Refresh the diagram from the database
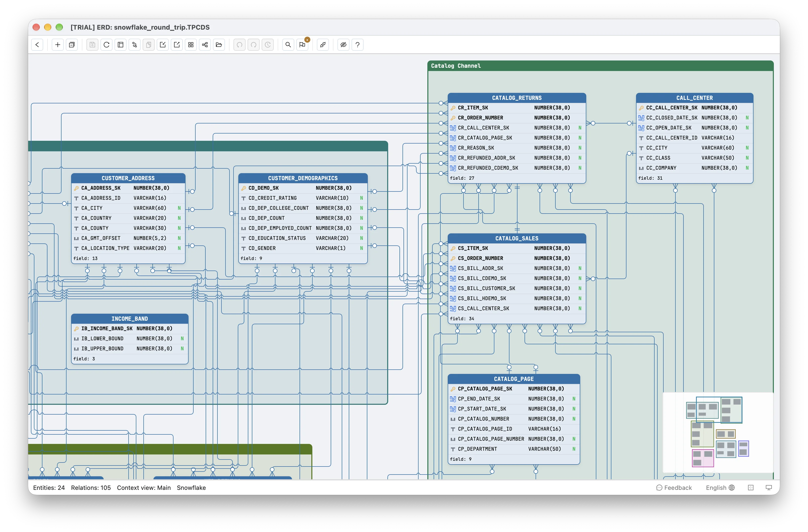The width and height of the screenshot is (808, 532). [x=106, y=44]
